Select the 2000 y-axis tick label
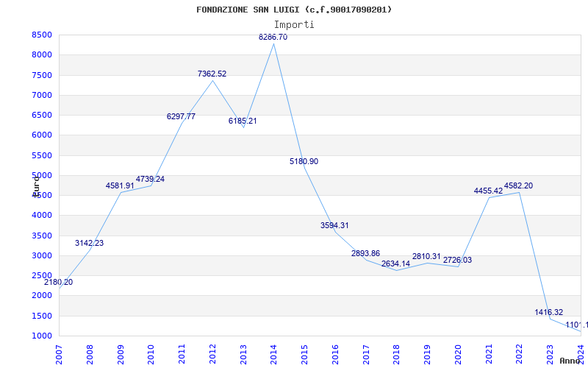Viewport: 588px width, 368px height. click(42, 296)
